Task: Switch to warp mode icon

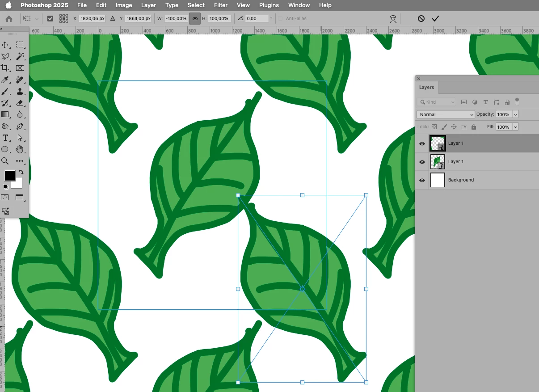Action: (393, 19)
